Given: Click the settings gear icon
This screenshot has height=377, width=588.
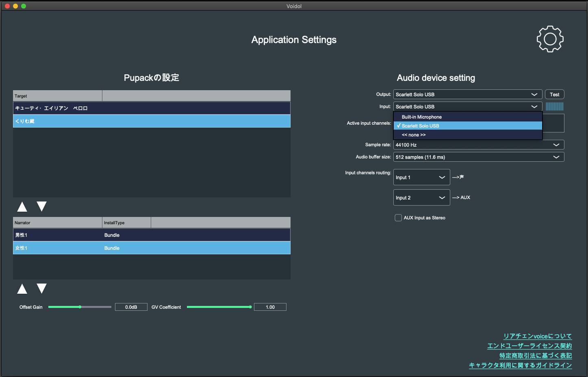Looking at the screenshot, I should click(x=550, y=39).
